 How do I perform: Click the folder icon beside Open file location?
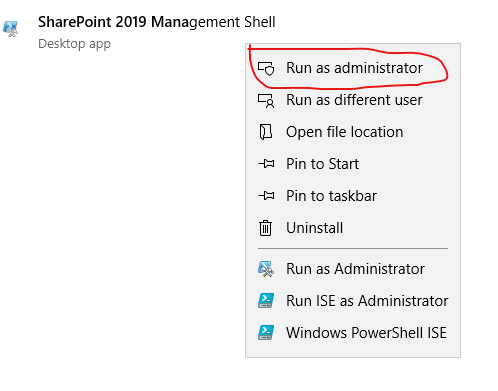point(266,132)
